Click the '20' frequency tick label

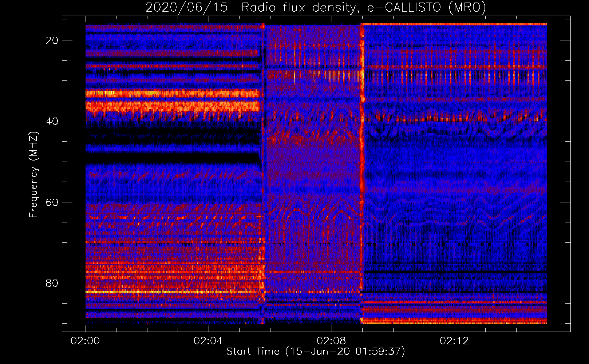pyautogui.click(x=52, y=40)
